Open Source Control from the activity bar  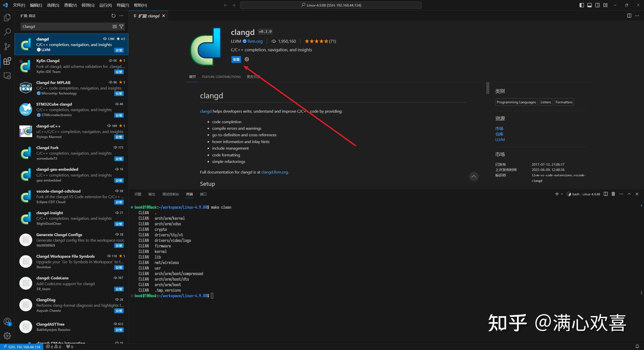pos(7,47)
